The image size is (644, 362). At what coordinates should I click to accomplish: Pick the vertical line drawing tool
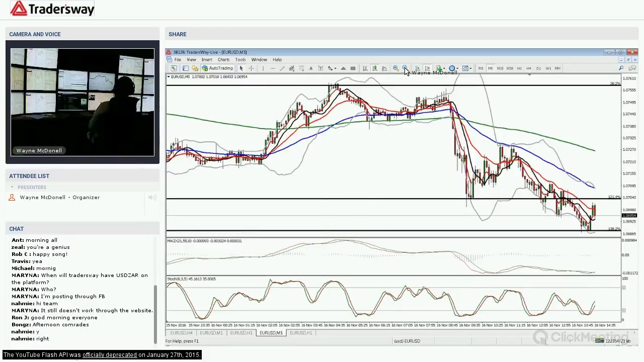click(263, 68)
